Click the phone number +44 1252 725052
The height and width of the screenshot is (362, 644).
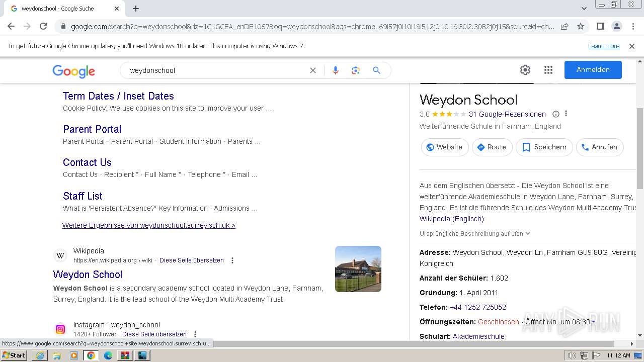pyautogui.click(x=478, y=307)
